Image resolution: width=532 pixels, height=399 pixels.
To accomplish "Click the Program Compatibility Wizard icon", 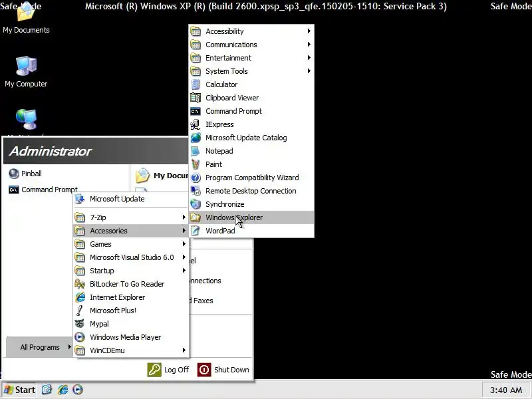I will click(196, 178).
